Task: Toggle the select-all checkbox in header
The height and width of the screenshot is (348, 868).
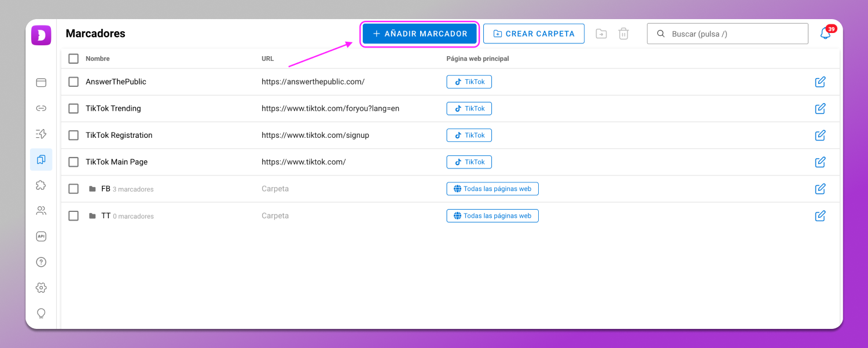Action: 73,58
